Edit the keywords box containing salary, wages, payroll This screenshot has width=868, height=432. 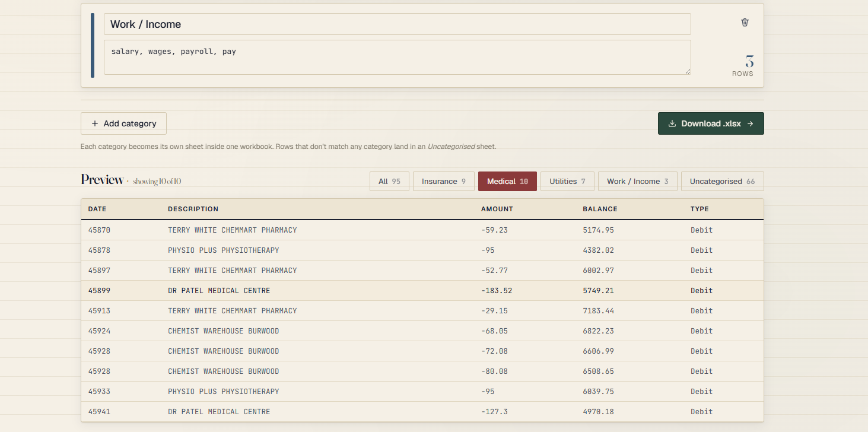point(398,57)
